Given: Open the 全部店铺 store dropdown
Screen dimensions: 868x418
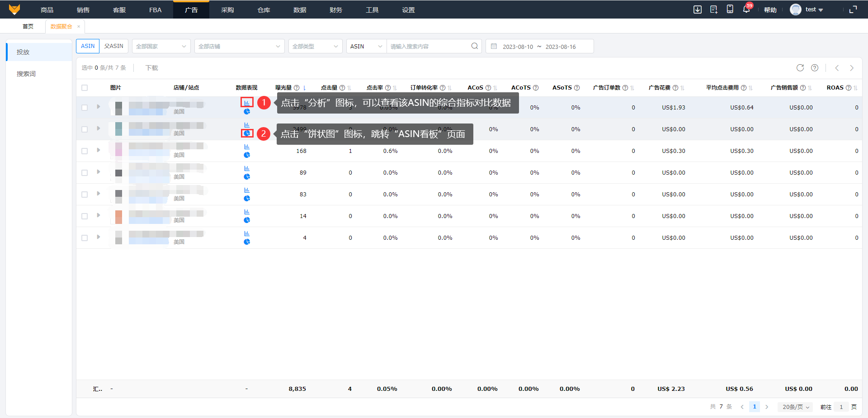Looking at the screenshot, I should [239, 46].
